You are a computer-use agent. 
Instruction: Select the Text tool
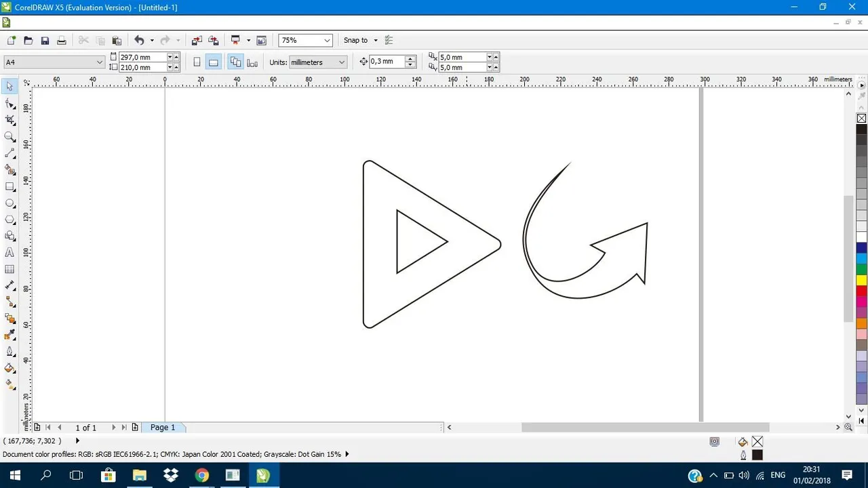pyautogui.click(x=9, y=252)
